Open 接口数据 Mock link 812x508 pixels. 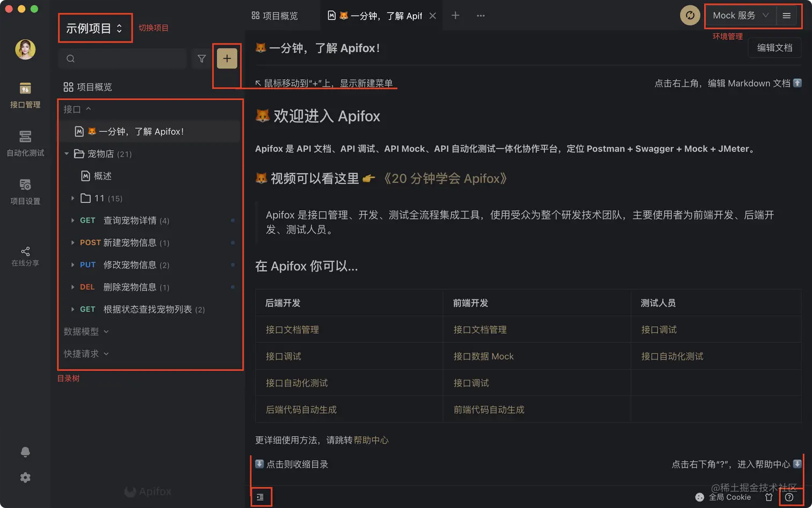click(x=483, y=356)
